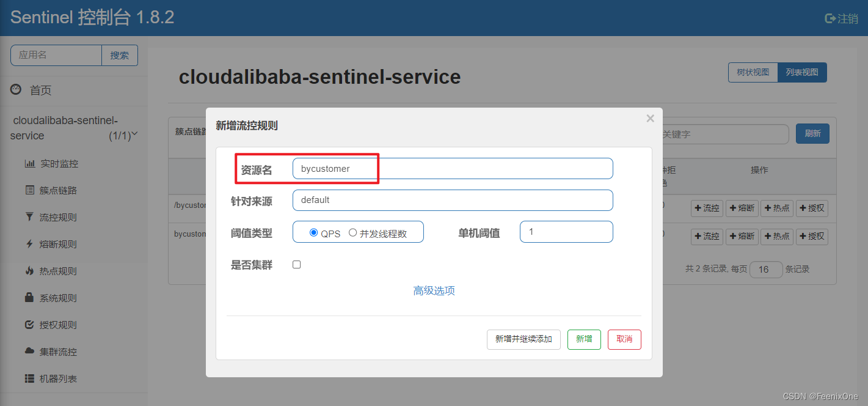Image resolution: width=868 pixels, height=406 pixels.
Task: Collapse the cloudalibaba-sentinel-service sidebar group
Action: 134,134
